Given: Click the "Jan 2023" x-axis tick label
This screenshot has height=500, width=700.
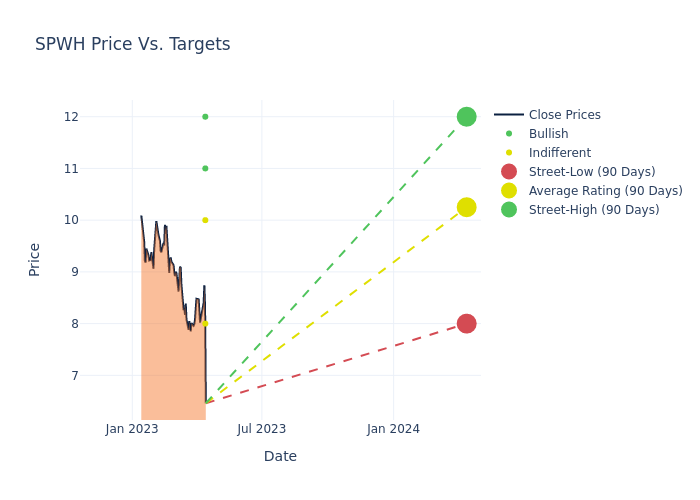Looking at the screenshot, I should pyautogui.click(x=132, y=429).
